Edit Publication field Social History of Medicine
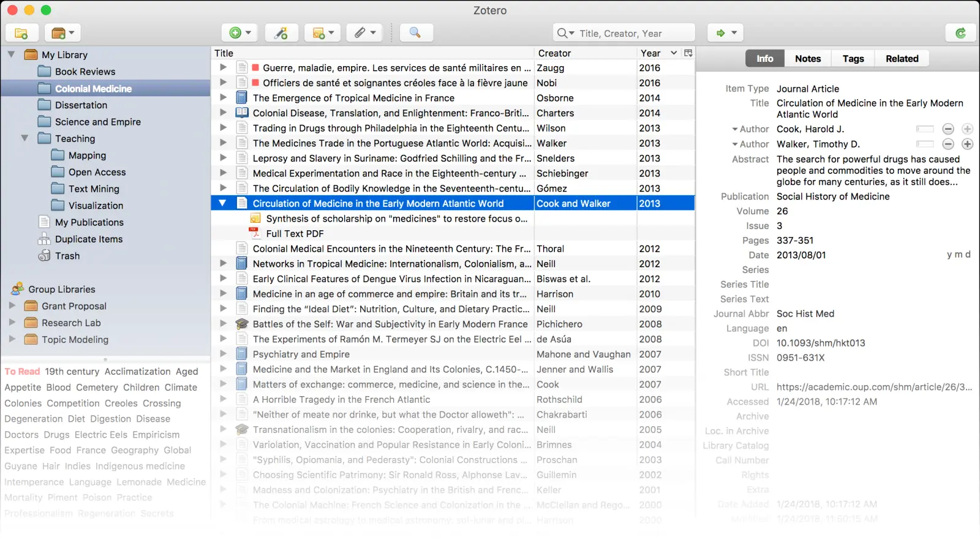980x551 pixels. pos(833,197)
